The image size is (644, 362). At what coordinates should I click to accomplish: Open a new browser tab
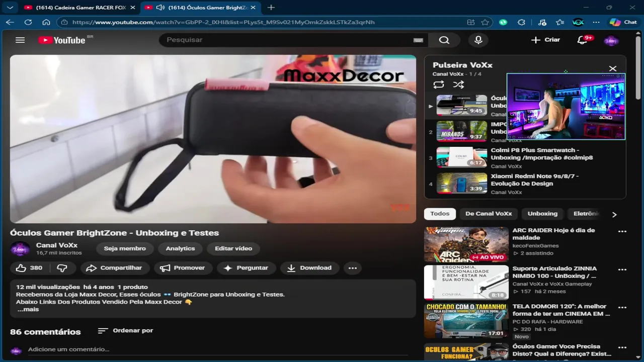coord(271,8)
